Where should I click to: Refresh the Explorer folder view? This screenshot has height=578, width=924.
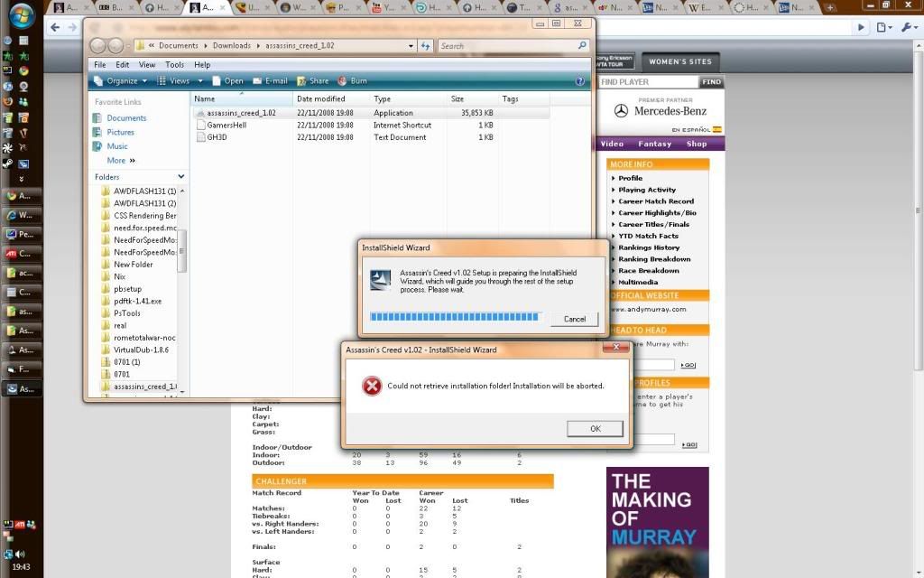(x=426, y=45)
